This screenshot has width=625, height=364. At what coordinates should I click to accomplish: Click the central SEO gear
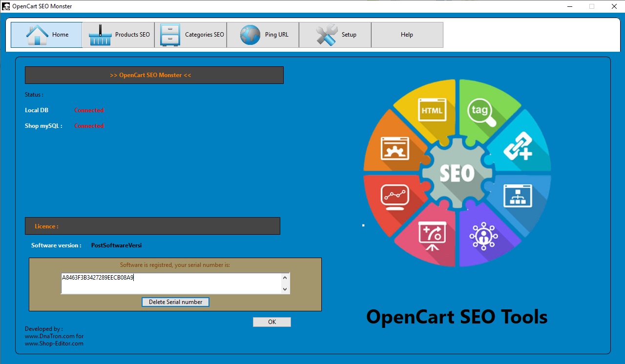(x=457, y=173)
